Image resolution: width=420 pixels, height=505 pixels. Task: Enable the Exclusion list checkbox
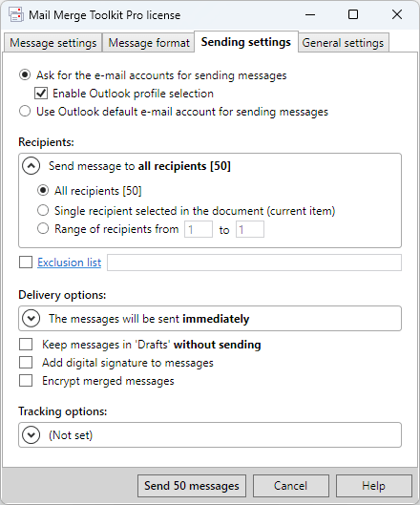click(26, 263)
